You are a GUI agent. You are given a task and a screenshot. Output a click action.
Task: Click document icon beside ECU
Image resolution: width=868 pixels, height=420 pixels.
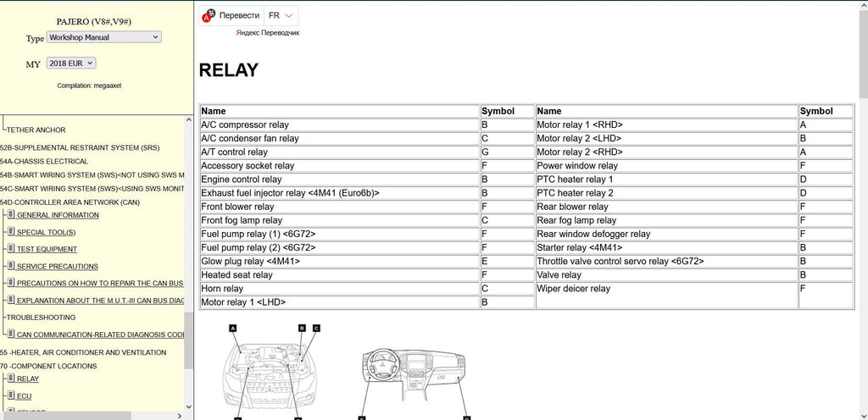click(11, 395)
